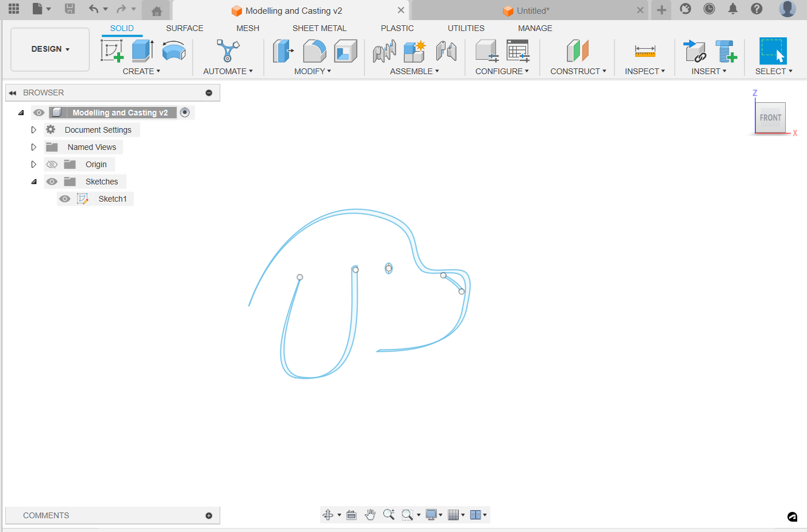Open the Automate tool icon
This screenshot has width=807, height=532.
pyautogui.click(x=228, y=51)
